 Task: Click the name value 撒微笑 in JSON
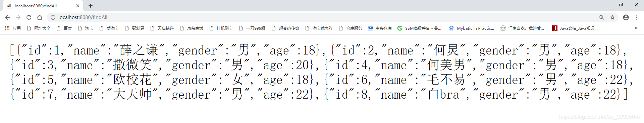pos(132,65)
